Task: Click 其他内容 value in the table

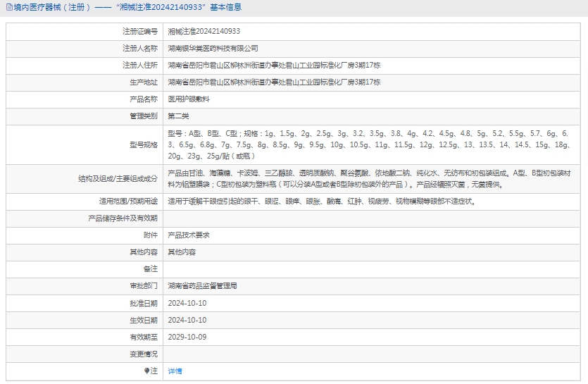Action: click(182, 252)
